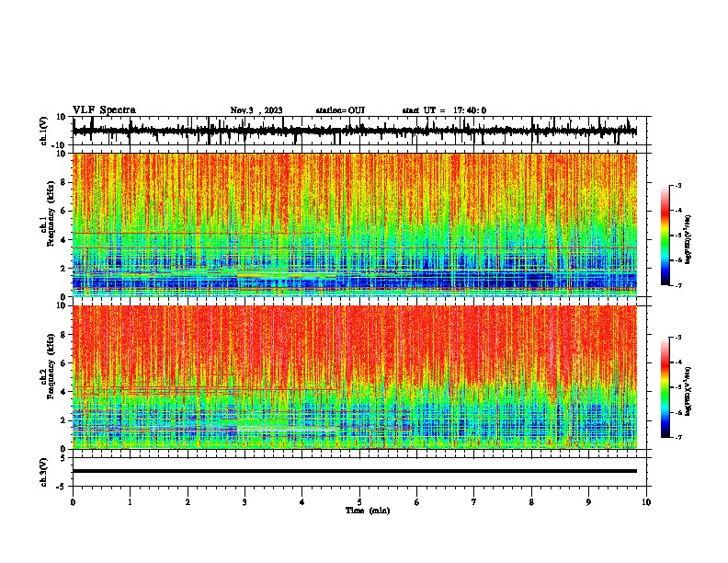Click inside the ch.1 frequency spectrogram

354,224
